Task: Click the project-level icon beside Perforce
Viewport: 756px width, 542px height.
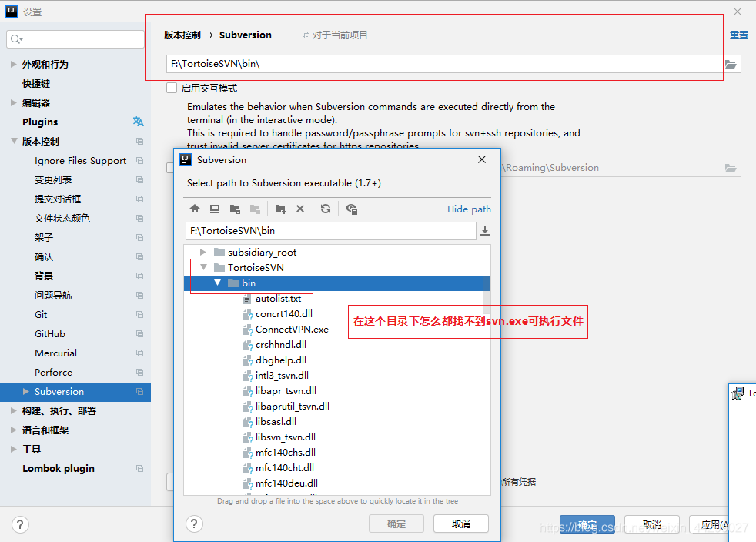Action: point(140,373)
